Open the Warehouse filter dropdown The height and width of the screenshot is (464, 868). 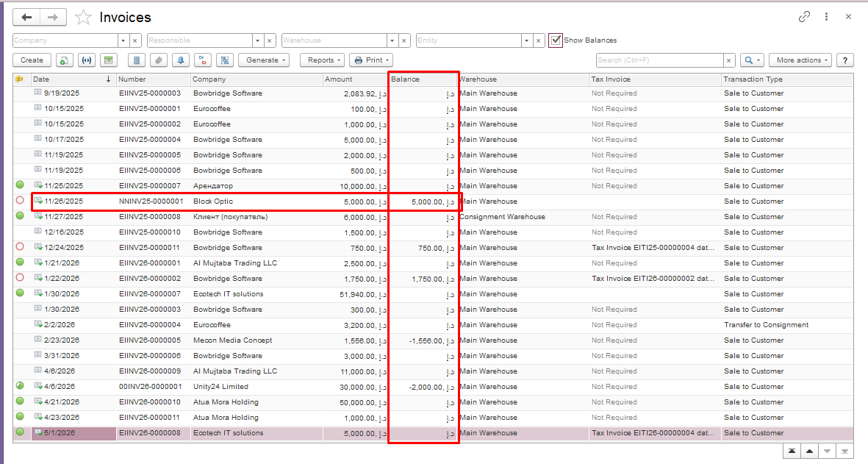[392, 40]
